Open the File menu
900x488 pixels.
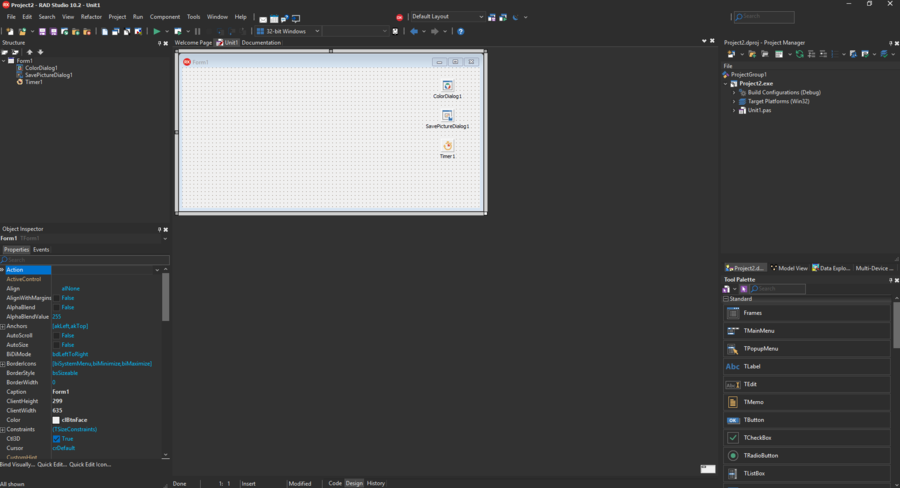11,17
